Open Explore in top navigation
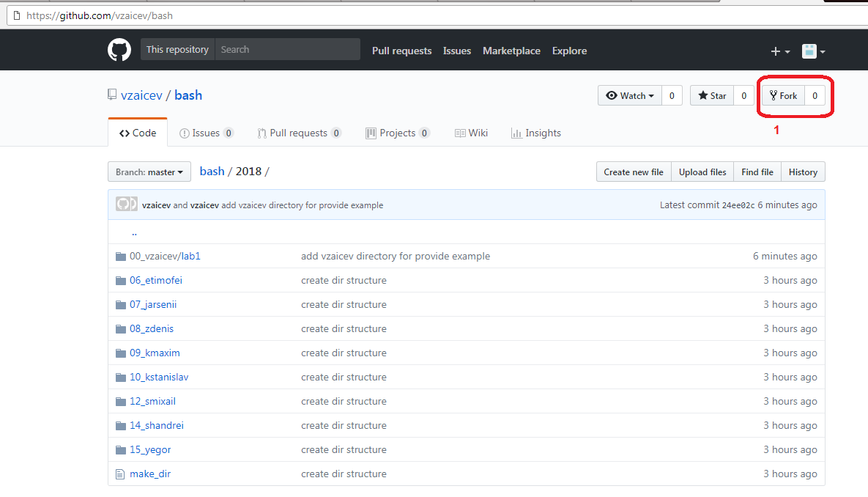 coord(569,51)
